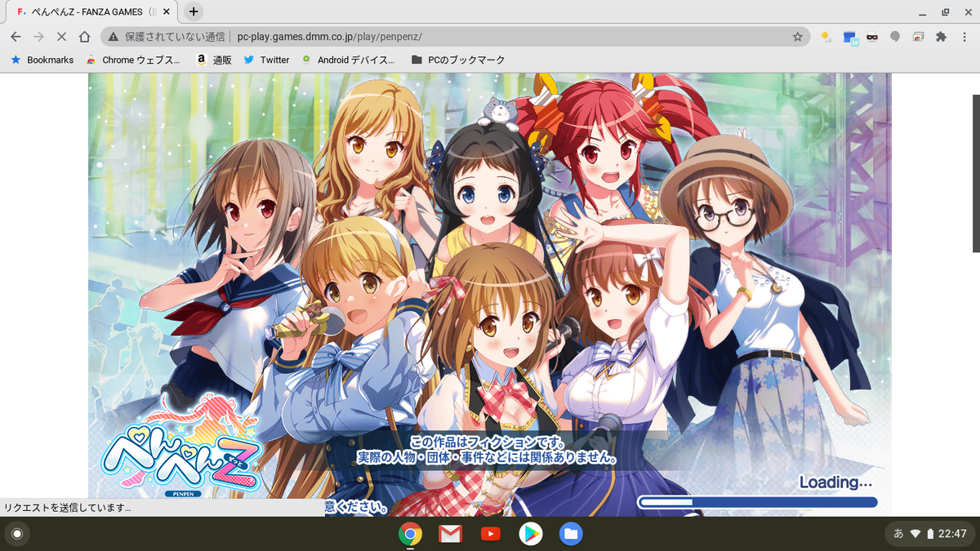The height and width of the screenshot is (551, 980).
Task: Open the Chrome ウェブス... bookmark
Action: (133, 60)
